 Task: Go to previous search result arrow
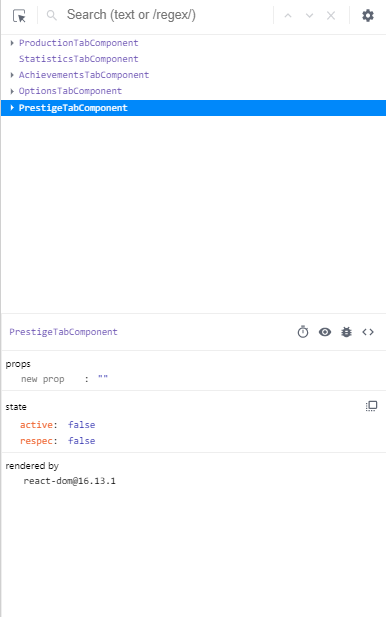coord(288,16)
